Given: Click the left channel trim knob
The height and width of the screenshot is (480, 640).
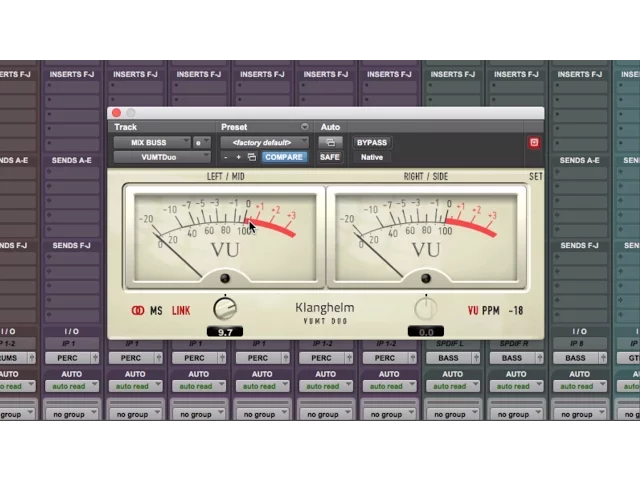Looking at the screenshot, I should pos(225,308).
